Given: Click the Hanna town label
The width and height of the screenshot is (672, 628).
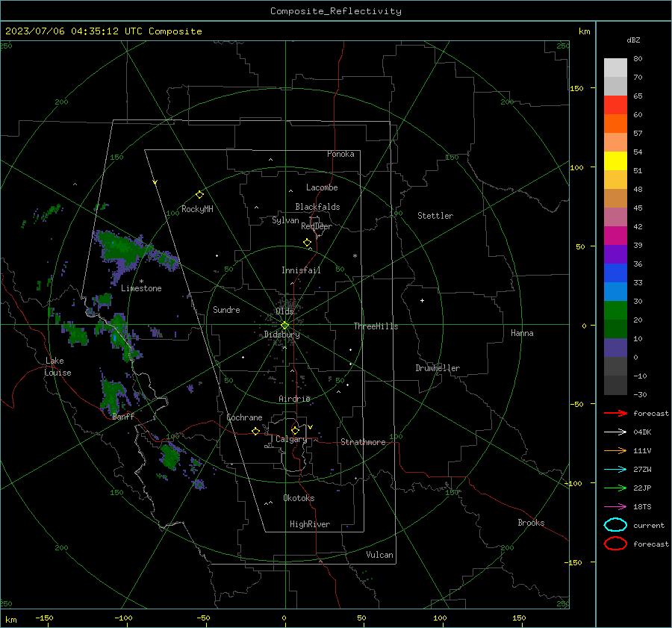Looking at the screenshot, I should click(x=522, y=333).
